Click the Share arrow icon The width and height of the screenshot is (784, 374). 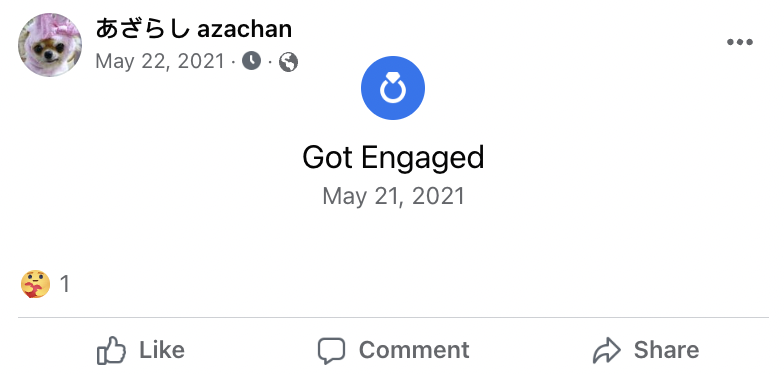click(606, 350)
